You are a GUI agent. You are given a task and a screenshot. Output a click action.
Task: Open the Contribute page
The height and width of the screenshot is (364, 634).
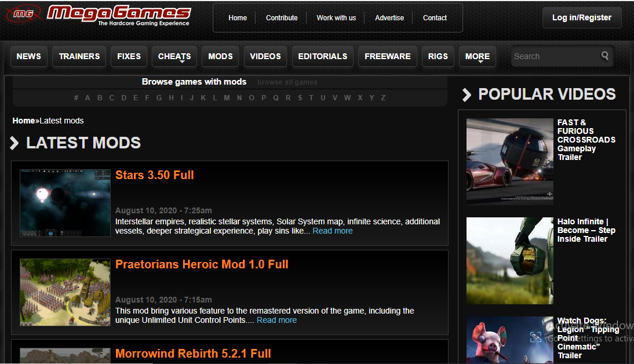point(282,18)
